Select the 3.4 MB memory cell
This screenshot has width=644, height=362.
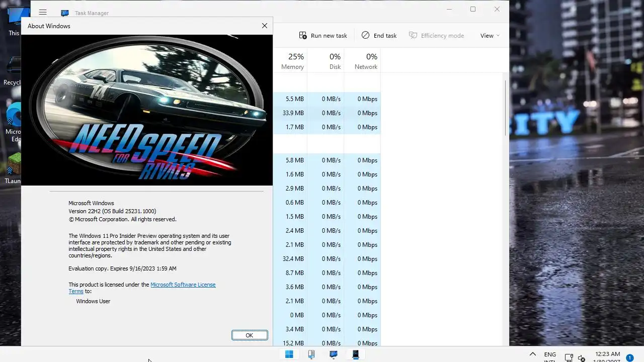click(290, 329)
